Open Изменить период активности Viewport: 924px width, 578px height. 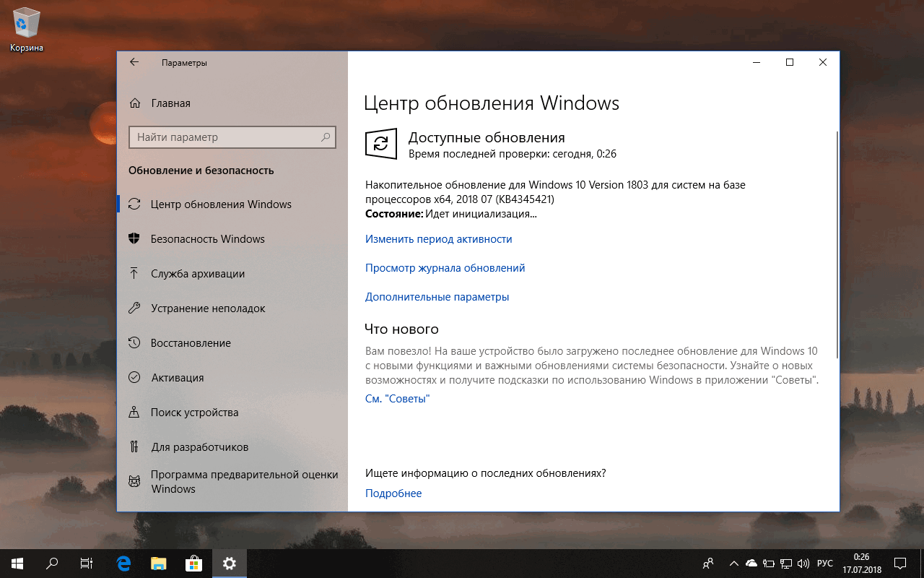click(437, 238)
